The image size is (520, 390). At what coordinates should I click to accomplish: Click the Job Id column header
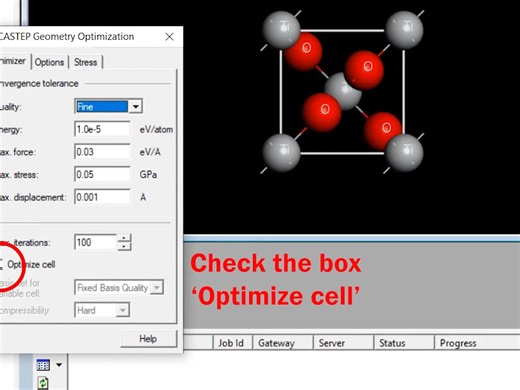click(x=232, y=343)
